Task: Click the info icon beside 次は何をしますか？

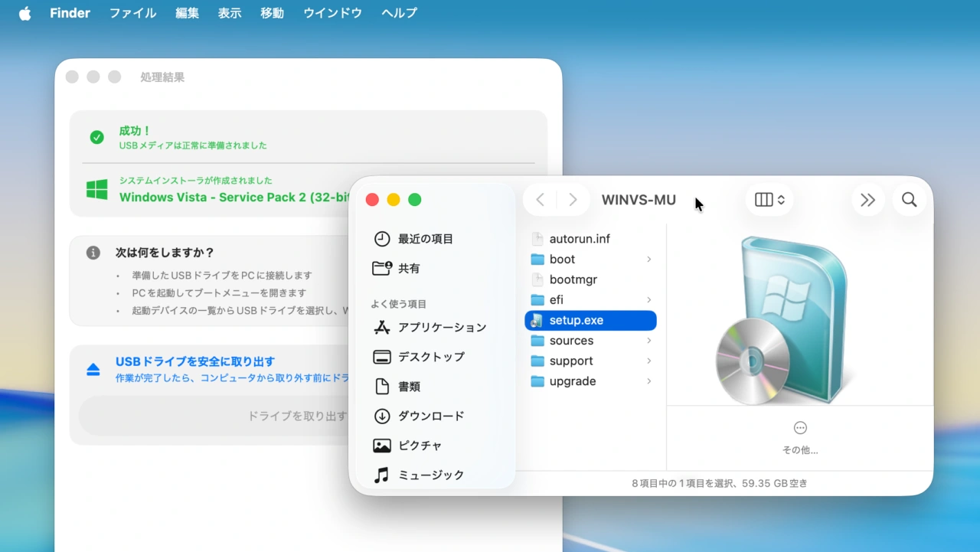Action: pos(93,253)
